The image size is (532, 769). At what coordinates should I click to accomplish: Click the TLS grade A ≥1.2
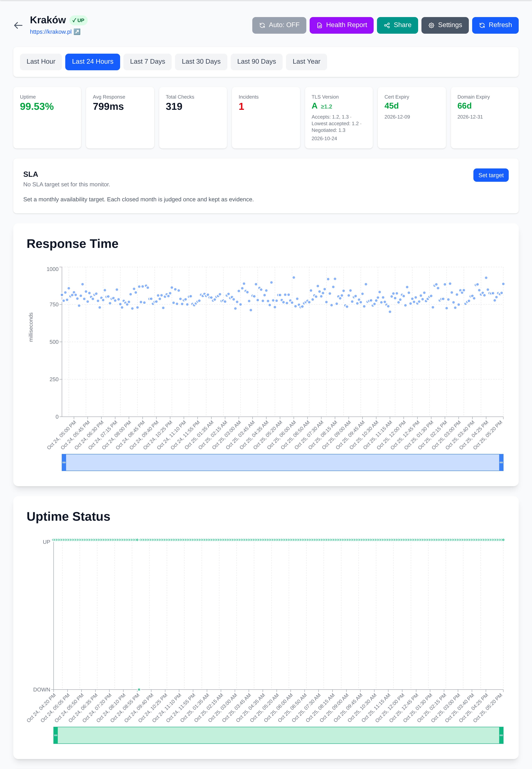pos(322,106)
